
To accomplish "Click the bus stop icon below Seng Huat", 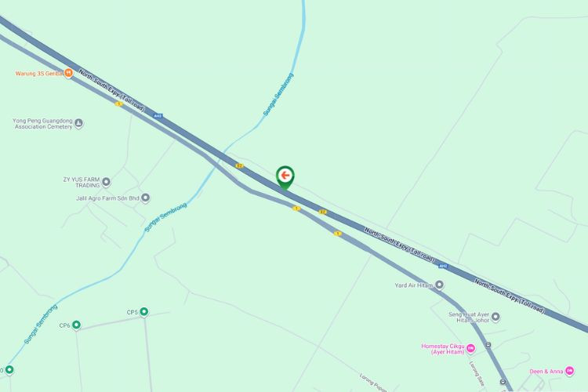I will coord(488,345).
